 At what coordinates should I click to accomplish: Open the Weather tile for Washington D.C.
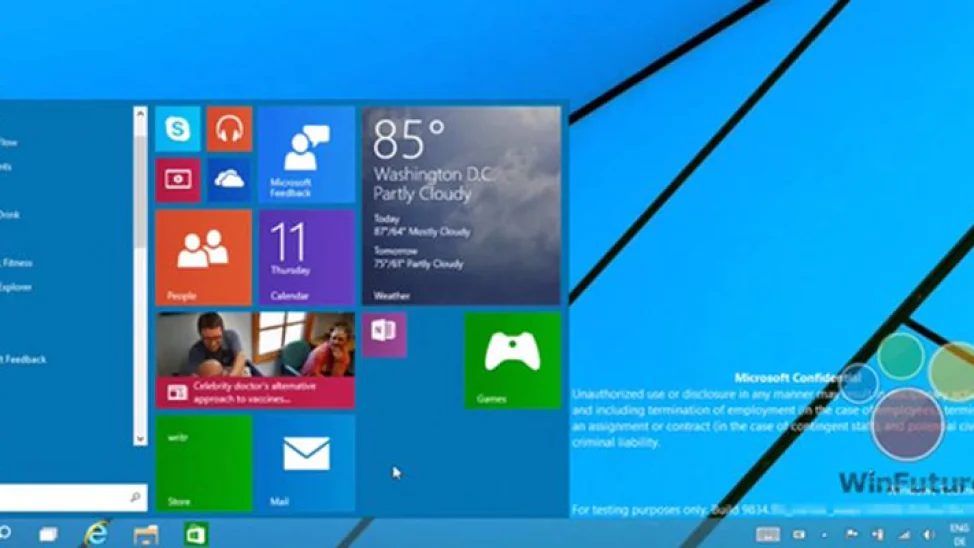(462, 206)
